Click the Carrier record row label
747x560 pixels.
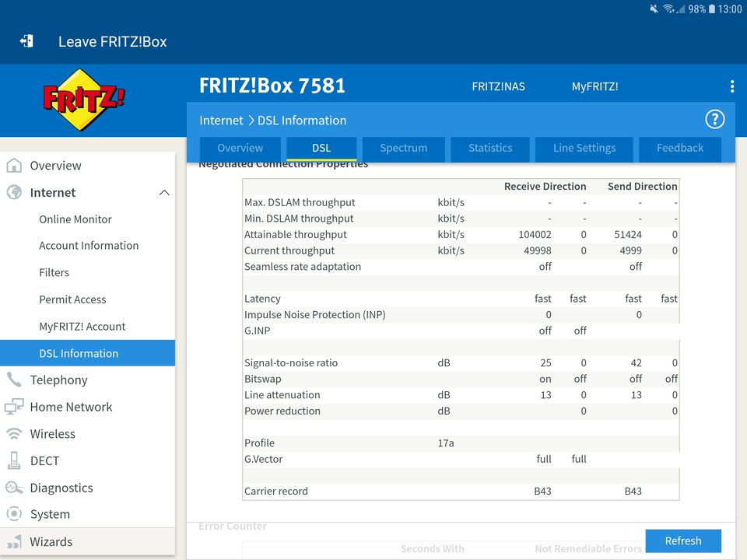tap(275, 491)
